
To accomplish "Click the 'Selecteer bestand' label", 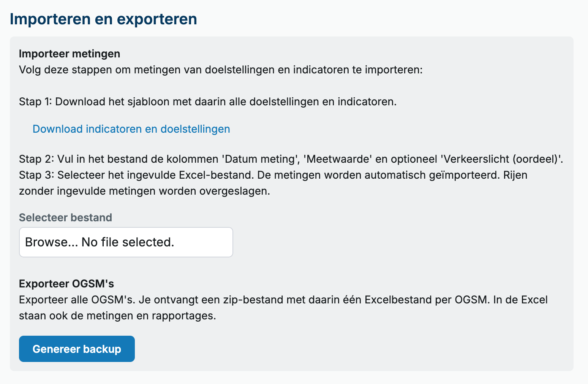I will (x=65, y=217).
